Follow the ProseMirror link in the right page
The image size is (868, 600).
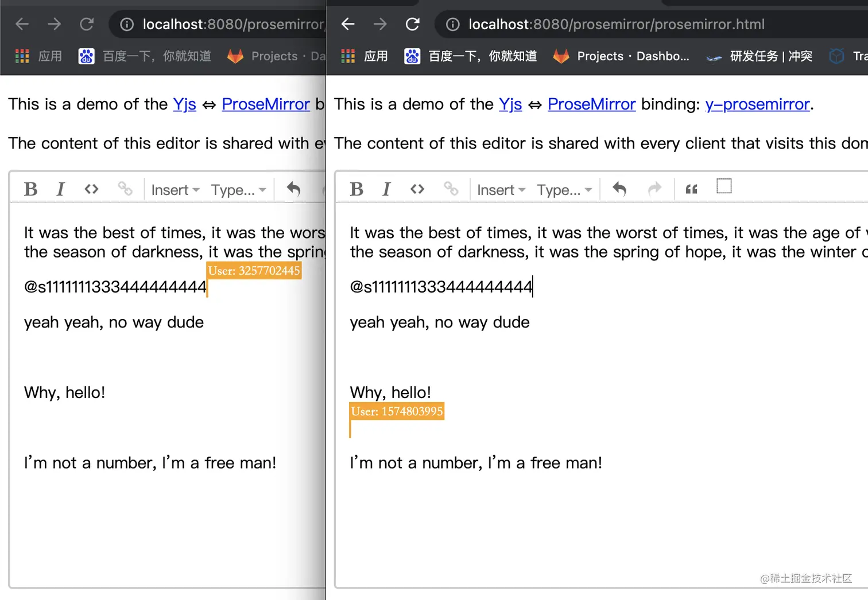pos(592,104)
